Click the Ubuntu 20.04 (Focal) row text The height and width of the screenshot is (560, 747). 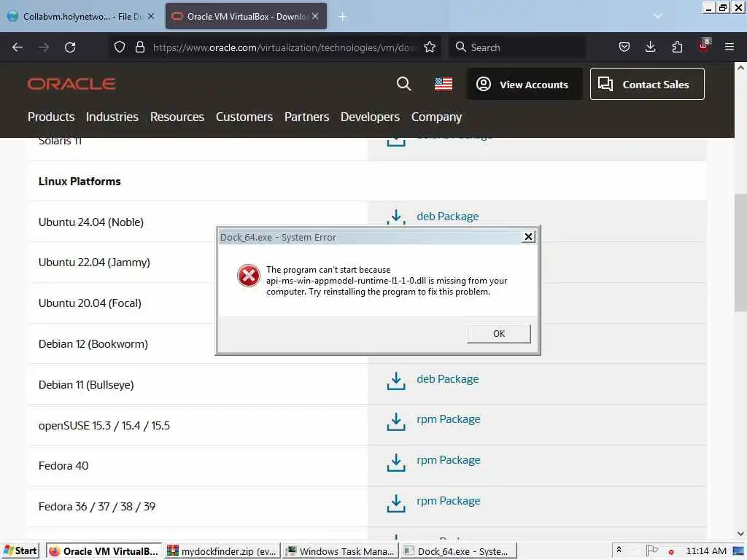[x=90, y=303]
